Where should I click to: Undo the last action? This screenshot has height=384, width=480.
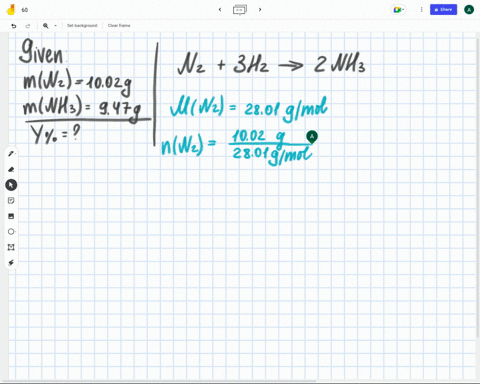(x=14, y=26)
